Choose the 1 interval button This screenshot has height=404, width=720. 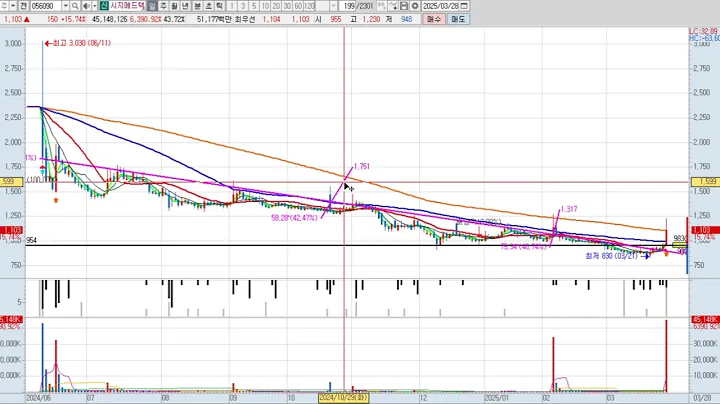[x=232, y=6]
